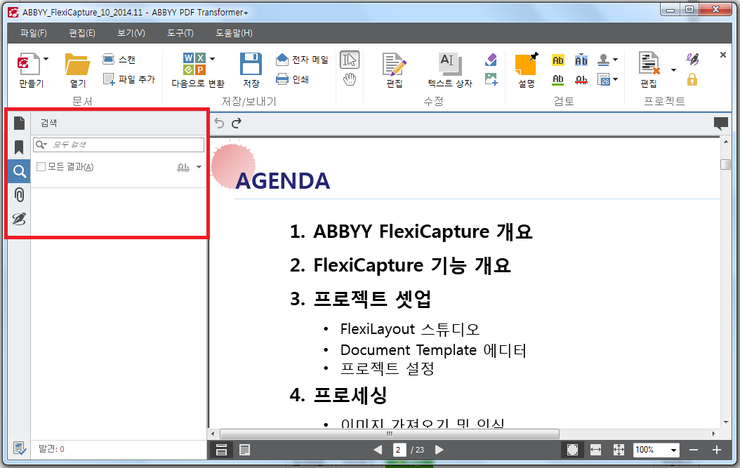
Task: Switch to the fit whole page view
Action: (572, 450)
